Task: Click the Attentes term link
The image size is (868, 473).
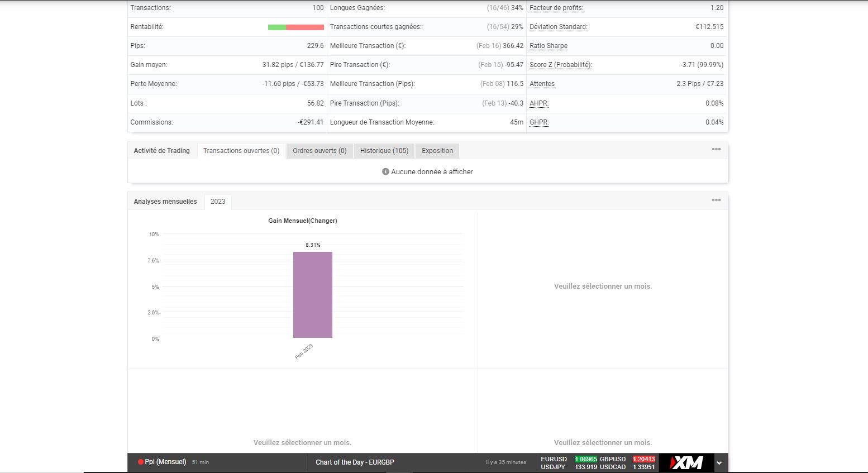Action: click(x=542, y=84)
